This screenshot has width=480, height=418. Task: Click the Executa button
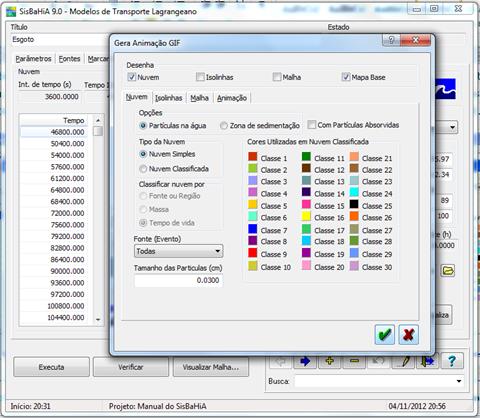[x=51, y=367]
